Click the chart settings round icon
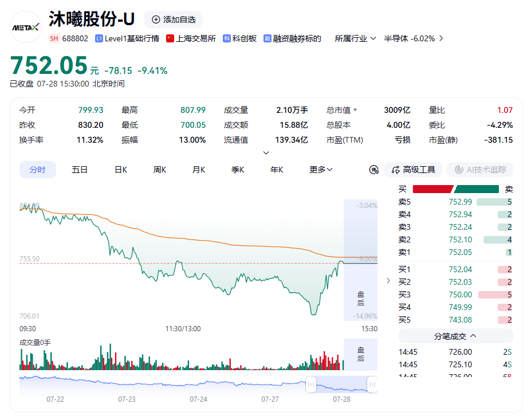 pyautogui.click(x=374, y=170)
